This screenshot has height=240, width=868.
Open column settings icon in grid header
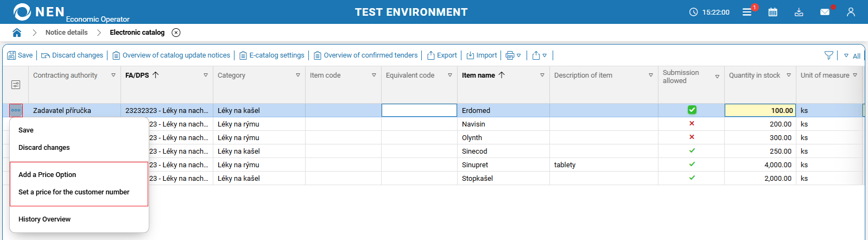16,85
